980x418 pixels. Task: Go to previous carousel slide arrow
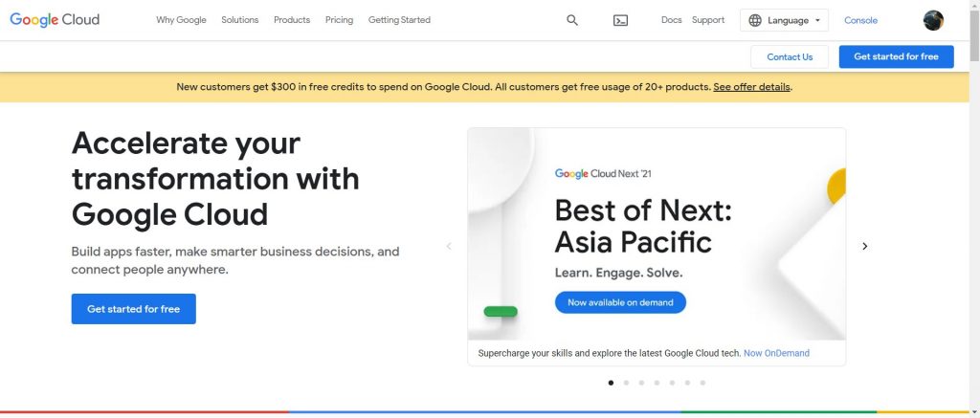(x=449, y=246)
